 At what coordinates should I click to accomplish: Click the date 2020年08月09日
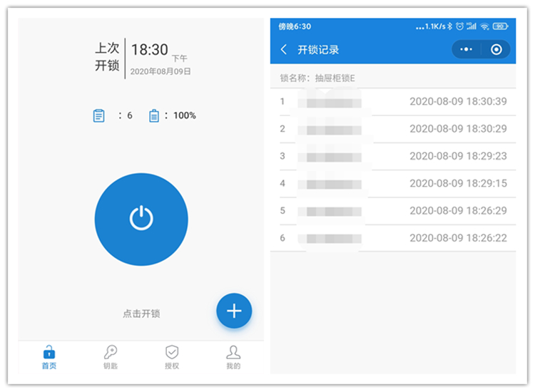[160, 71]
